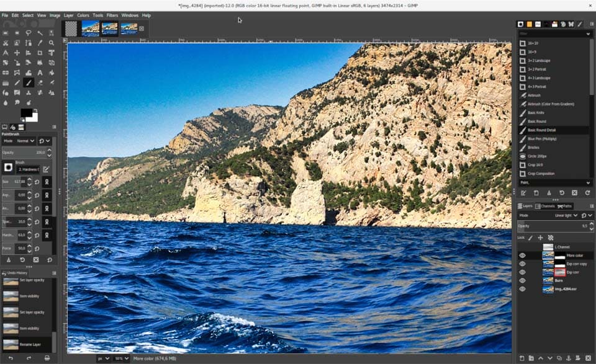Show the L Channel layer

[x=522, y=246]
